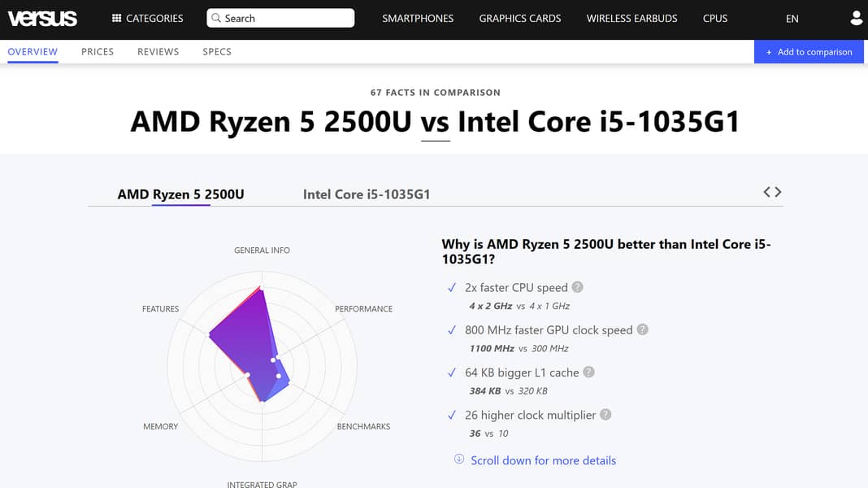Go to the Specs section
This screenshot has height=488, width=868.
[x=217, y=51]
